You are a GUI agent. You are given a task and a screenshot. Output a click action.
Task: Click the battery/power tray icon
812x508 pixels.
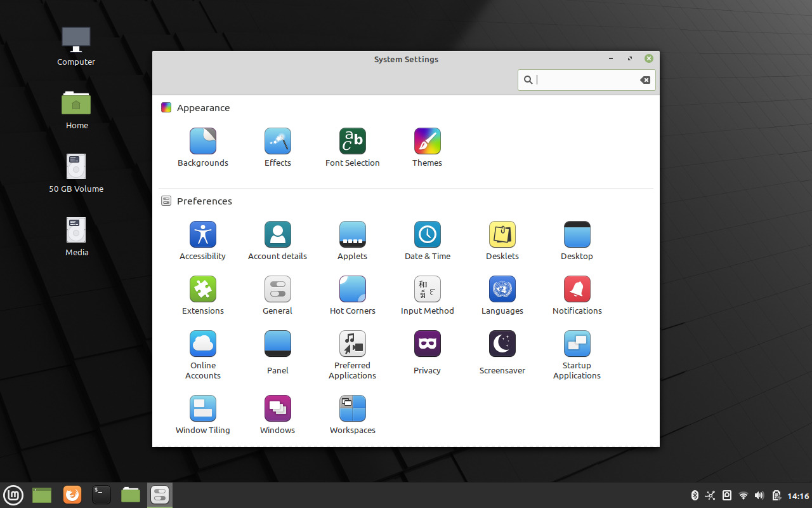776,495
